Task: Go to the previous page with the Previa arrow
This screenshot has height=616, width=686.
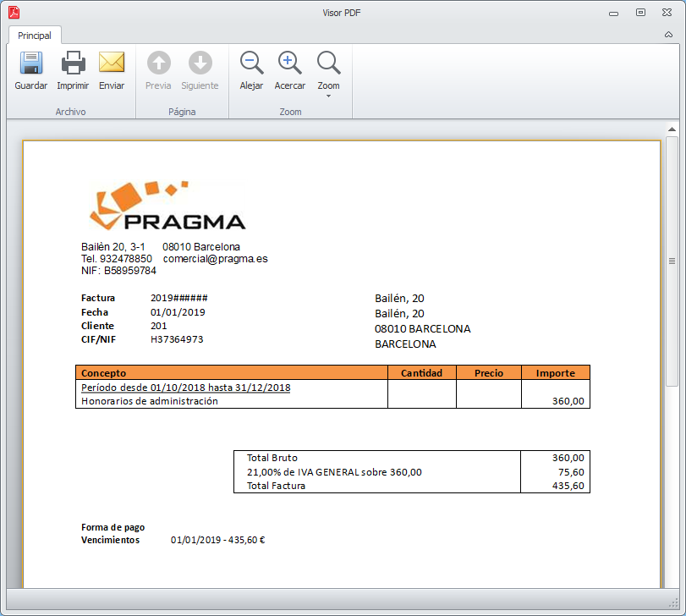Action: 158,63
